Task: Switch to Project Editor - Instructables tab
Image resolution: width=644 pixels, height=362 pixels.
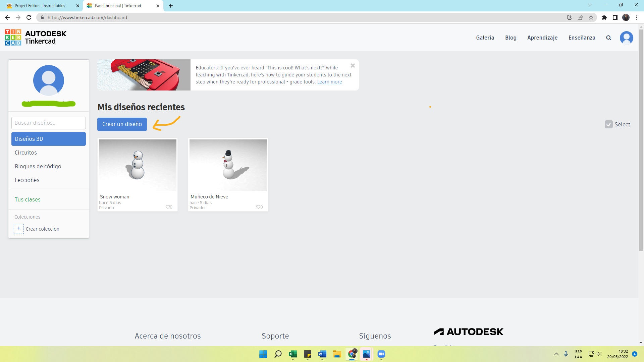Action: coord(40,6)
